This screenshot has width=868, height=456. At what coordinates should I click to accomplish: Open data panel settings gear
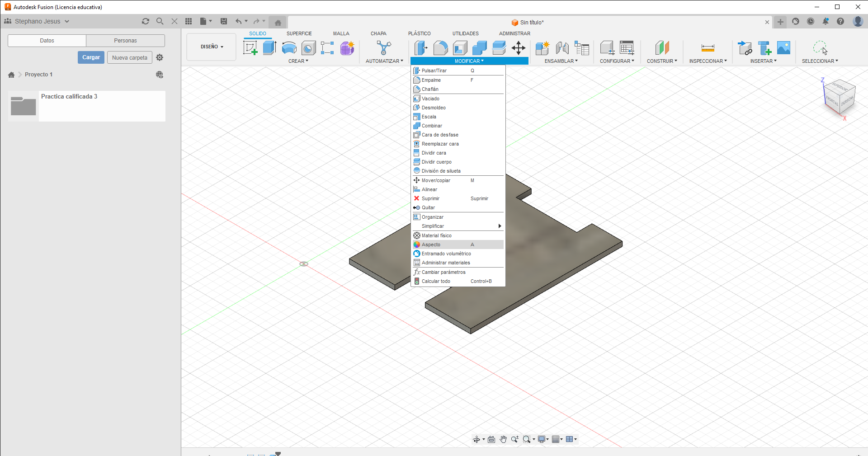(160, 57)
